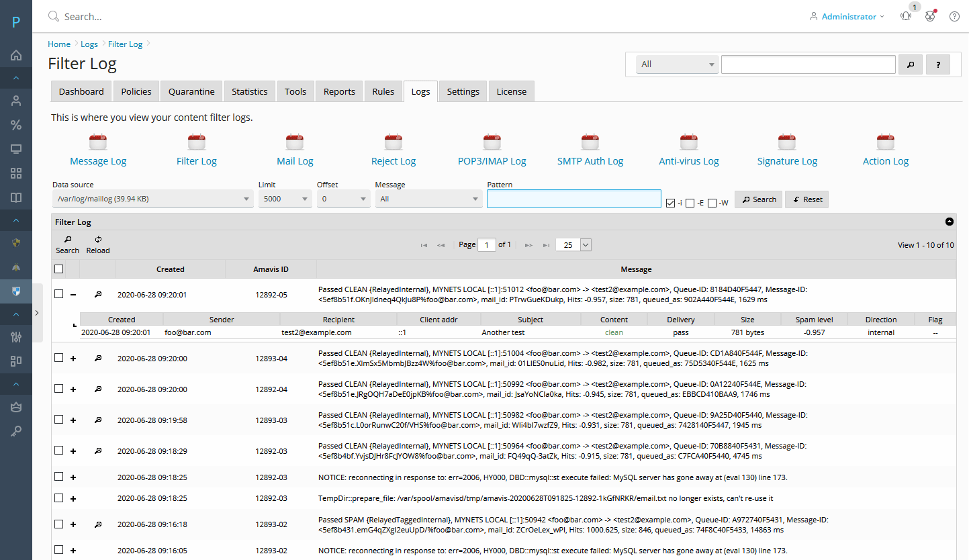Follow the Logs breadcrumb link

pyautogui.click(x=89, y=44)
